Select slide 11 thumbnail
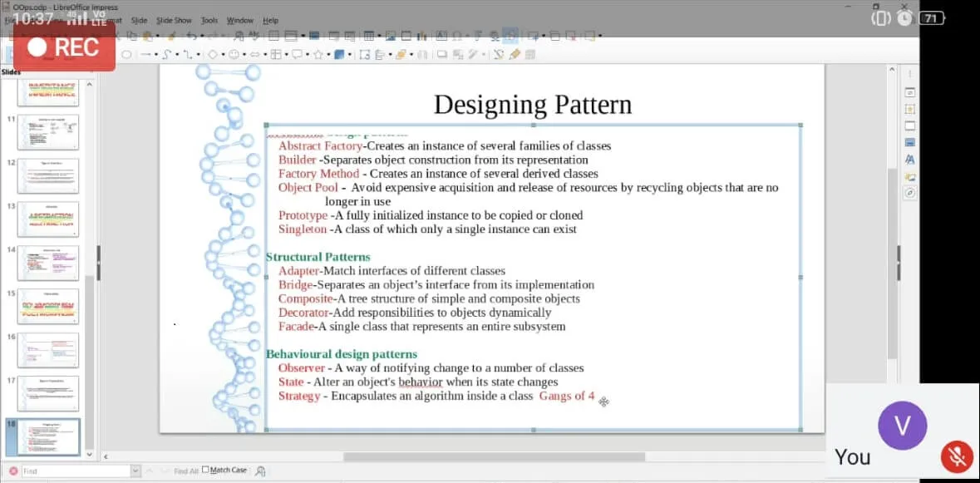 click(x=48, y=132)
